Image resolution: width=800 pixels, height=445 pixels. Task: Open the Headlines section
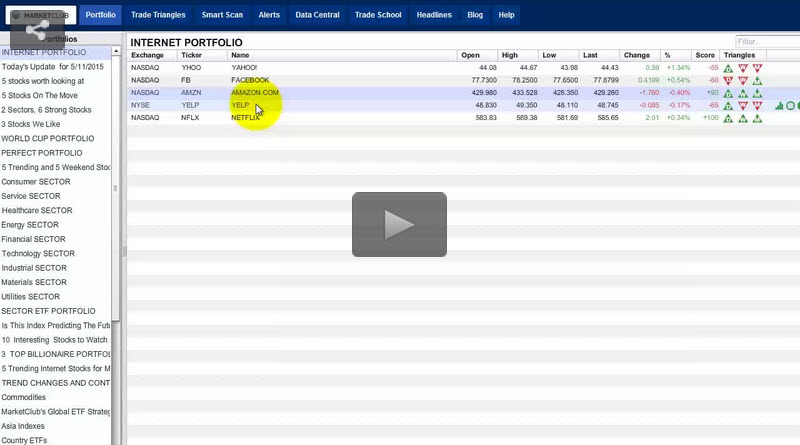pos(434,15)
